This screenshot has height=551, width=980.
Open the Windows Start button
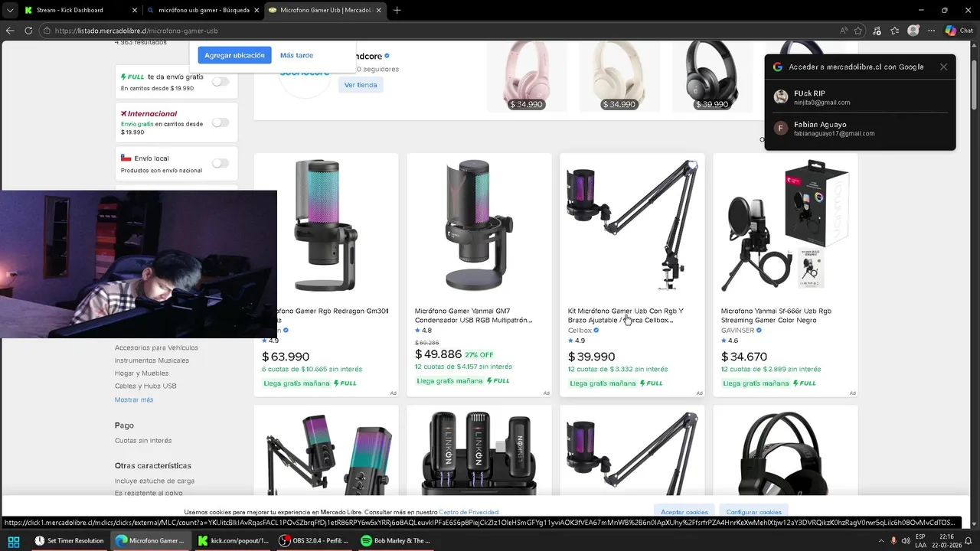click(x=13, y=540)
